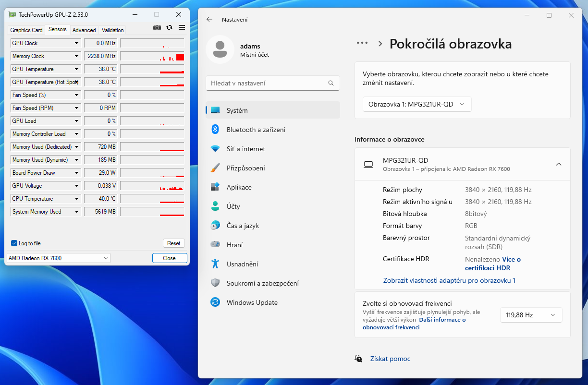The height and width of the screenshot is (385, 588).
Task: Open Další informace o obnovovací frekvenci link
Action: tap(414, 324)
